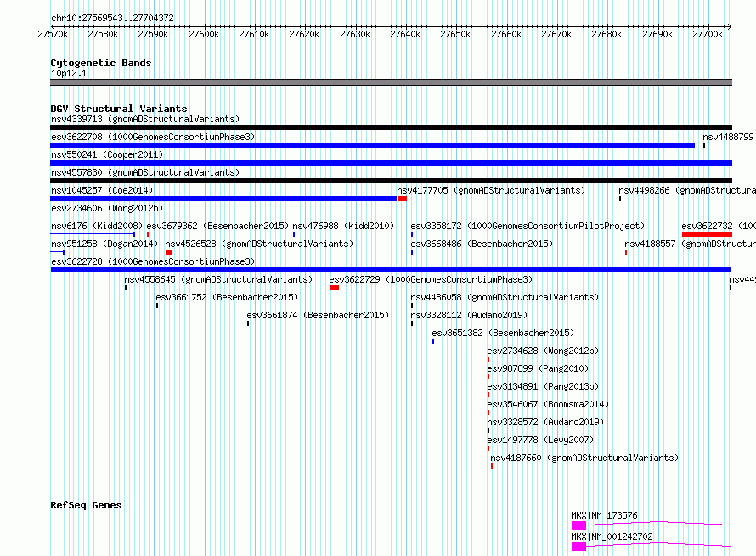Viewport: 756px width, 556px height.
Task: Select nsv4488799 variant label
Action: pos(728,137)
